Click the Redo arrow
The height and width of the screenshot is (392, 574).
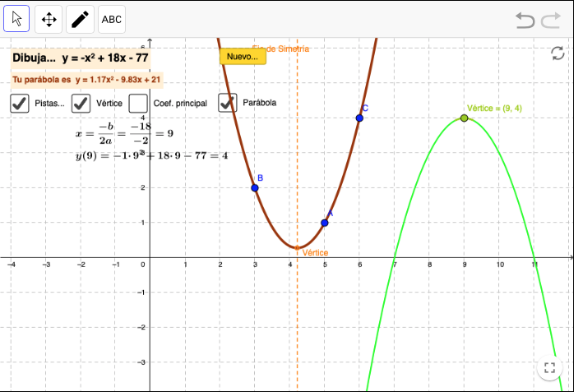pyautogui.click(x=551, y=21)
